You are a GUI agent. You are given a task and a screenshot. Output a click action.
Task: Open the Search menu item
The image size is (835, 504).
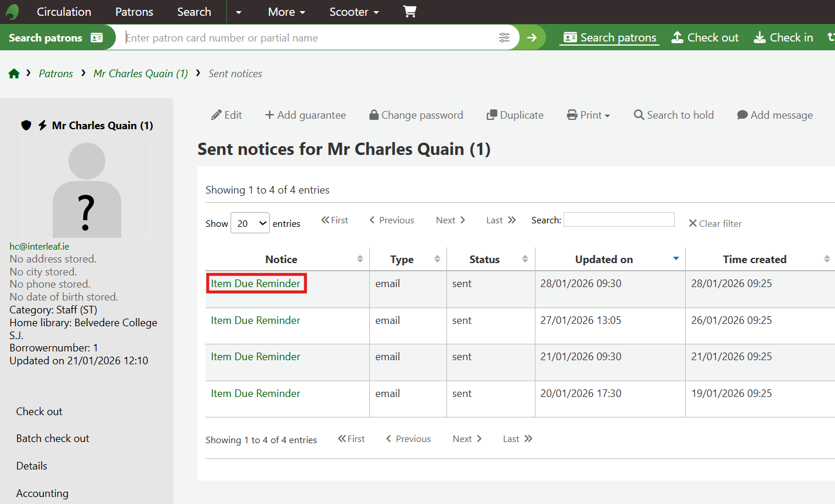194,12
